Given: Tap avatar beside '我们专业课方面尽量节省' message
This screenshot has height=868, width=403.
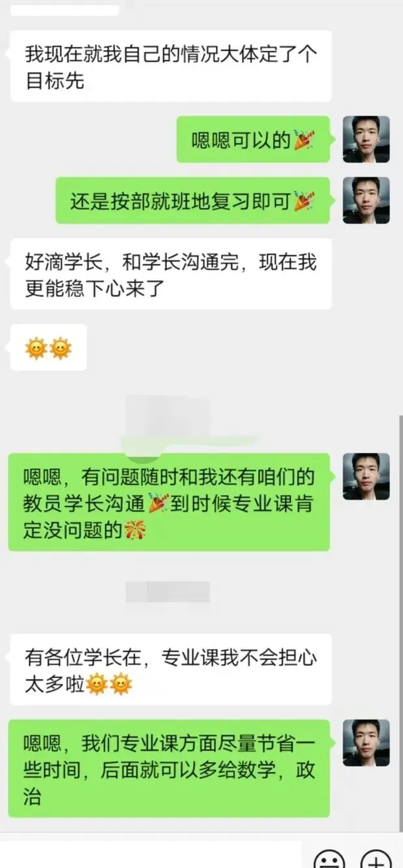Looking at the screenshot, I should pos(366,743).
